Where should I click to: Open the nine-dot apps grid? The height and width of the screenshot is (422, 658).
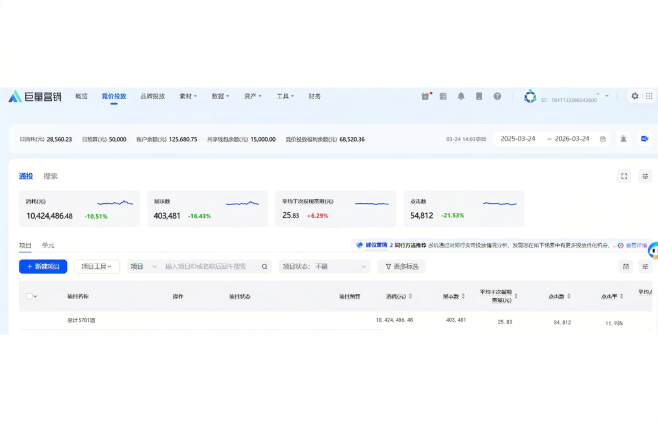point(649,96)
